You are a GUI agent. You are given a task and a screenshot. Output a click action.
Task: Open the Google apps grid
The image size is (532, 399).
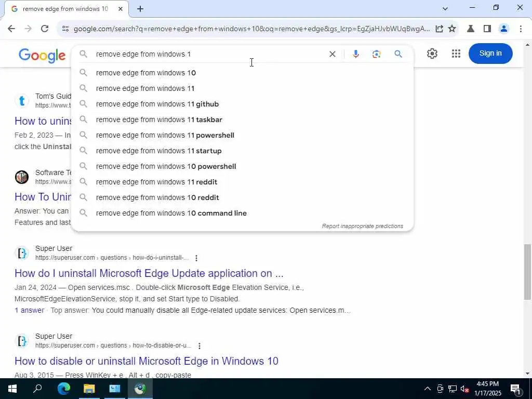click(456, 54)
